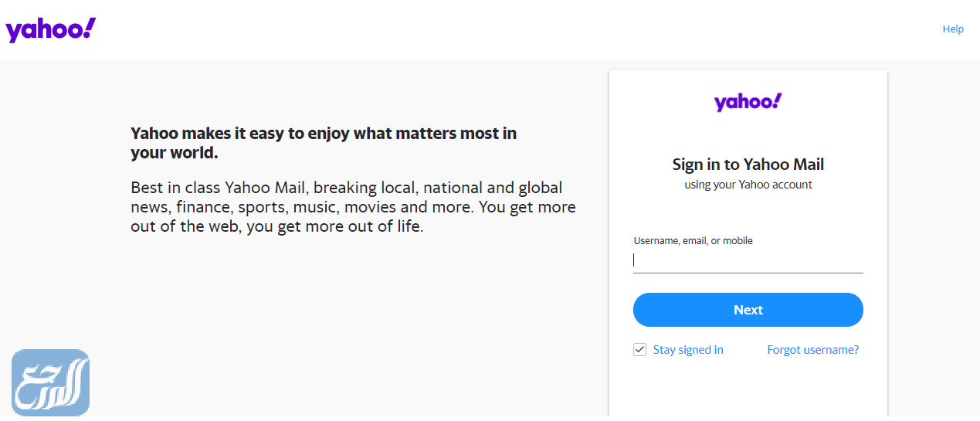Click the blue Arabic watermark logo

[x=50, y=382]
